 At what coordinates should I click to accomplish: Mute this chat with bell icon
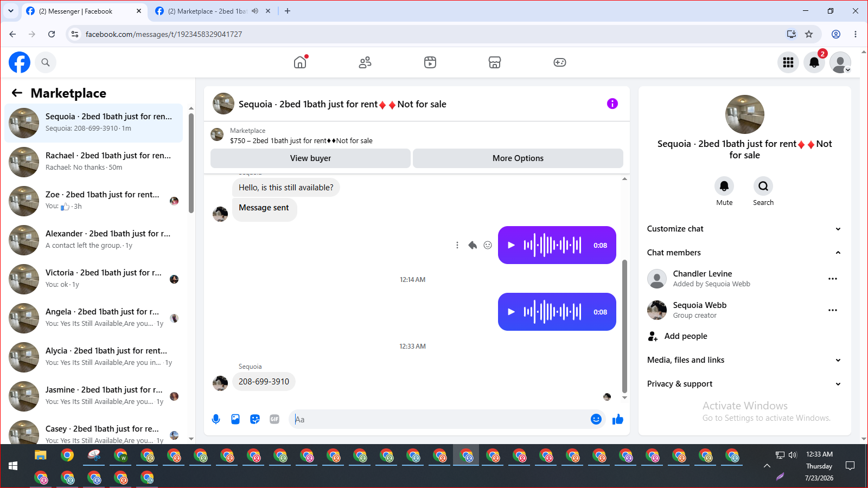[724, 186]
